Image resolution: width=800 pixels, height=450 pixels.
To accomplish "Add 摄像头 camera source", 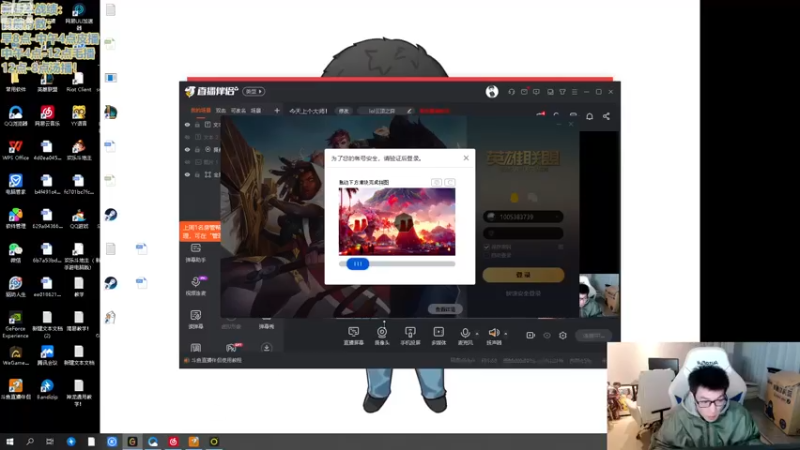I will click(382, 336).
